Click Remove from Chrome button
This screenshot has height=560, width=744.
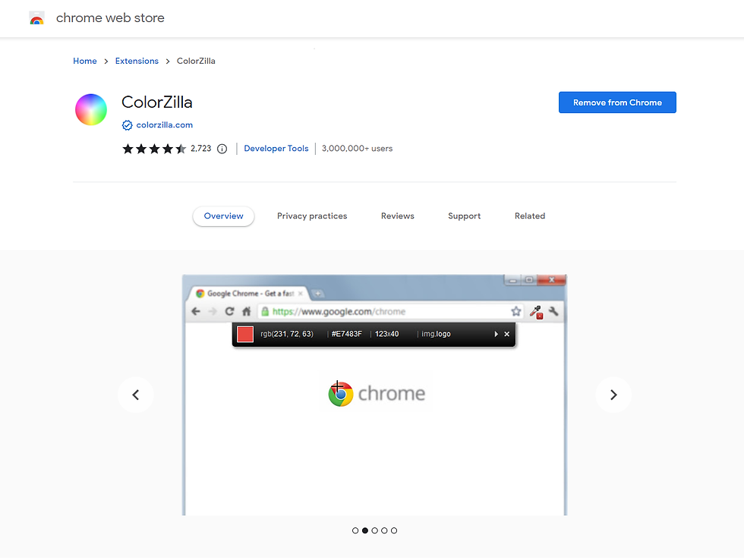pos(617,102)
